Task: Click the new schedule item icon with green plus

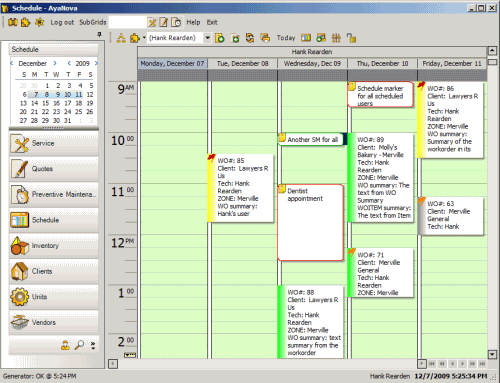Action: click(220, 38)
